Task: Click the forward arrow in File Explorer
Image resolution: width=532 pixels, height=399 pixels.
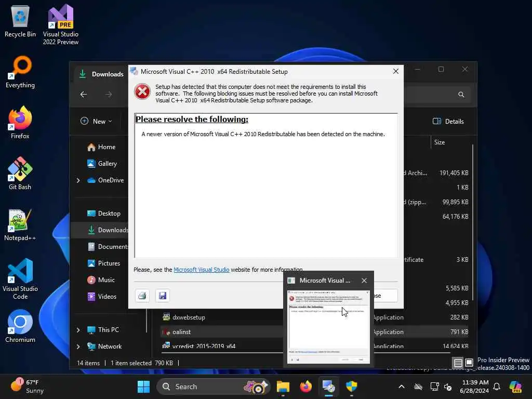Action: pos(108,95)
